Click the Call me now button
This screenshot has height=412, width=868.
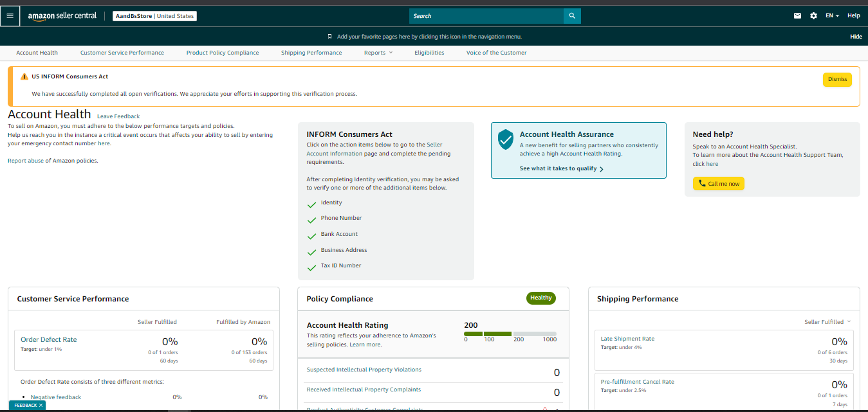pyautogui.click(x=719, y=184)
